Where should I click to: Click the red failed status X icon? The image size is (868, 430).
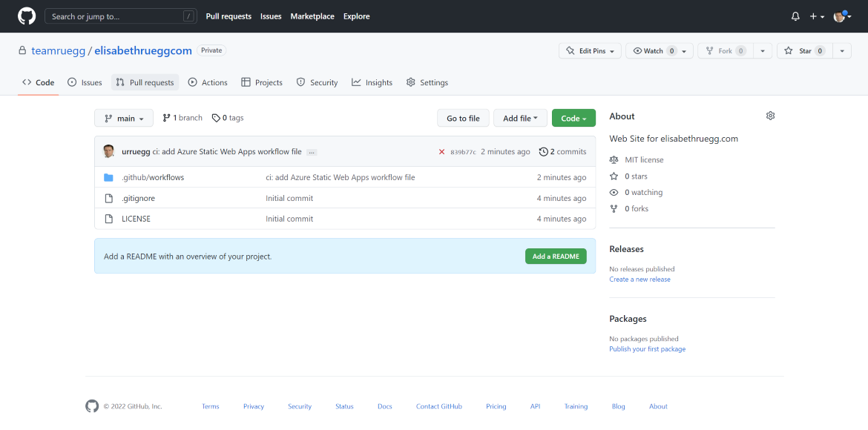[x=441, y=152]
